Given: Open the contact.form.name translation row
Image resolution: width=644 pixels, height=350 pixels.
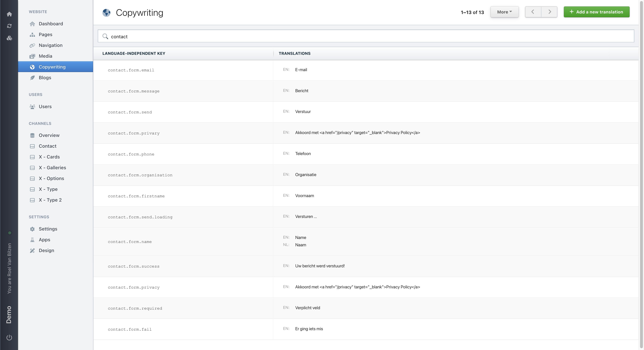Looking at the screenshot, I should pyautogui.click(x=130, y=242).
